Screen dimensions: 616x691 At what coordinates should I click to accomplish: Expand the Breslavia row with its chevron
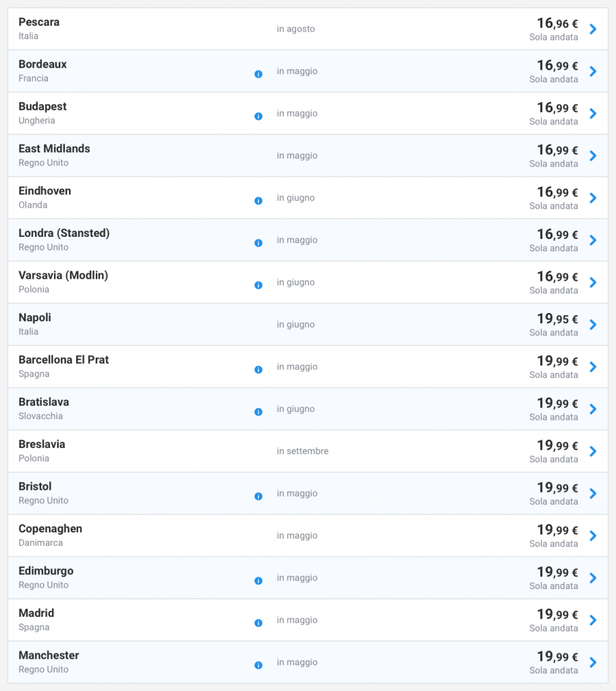(x=593, y=451)
